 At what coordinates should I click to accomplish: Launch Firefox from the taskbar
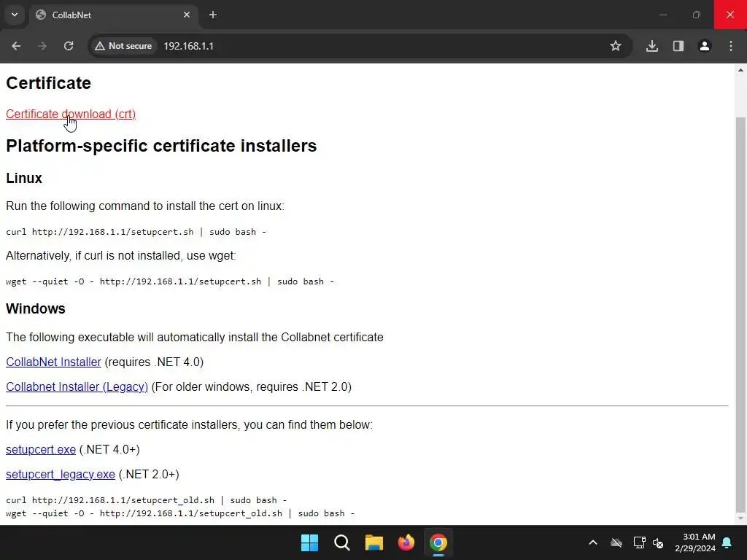tap(406, 542)
